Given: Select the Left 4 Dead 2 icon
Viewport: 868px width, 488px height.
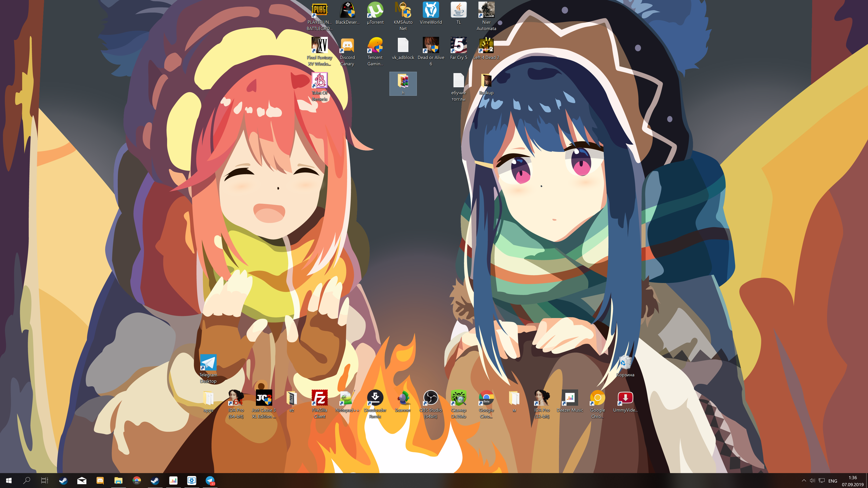Looking at the screenshot, I should pyautogui.click(x=486, y=49).
